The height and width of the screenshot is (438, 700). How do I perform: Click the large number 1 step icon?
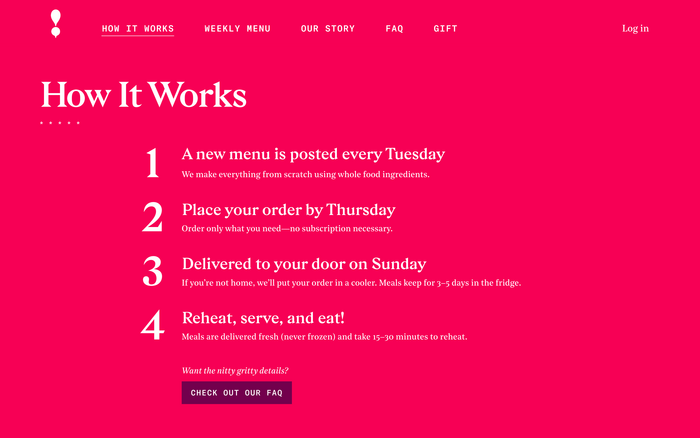152,163
